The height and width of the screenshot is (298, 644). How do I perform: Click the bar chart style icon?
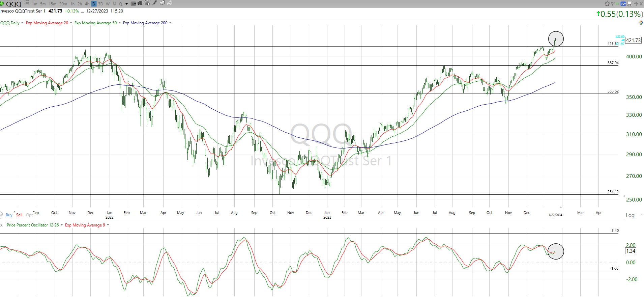(x=140, y=3)
